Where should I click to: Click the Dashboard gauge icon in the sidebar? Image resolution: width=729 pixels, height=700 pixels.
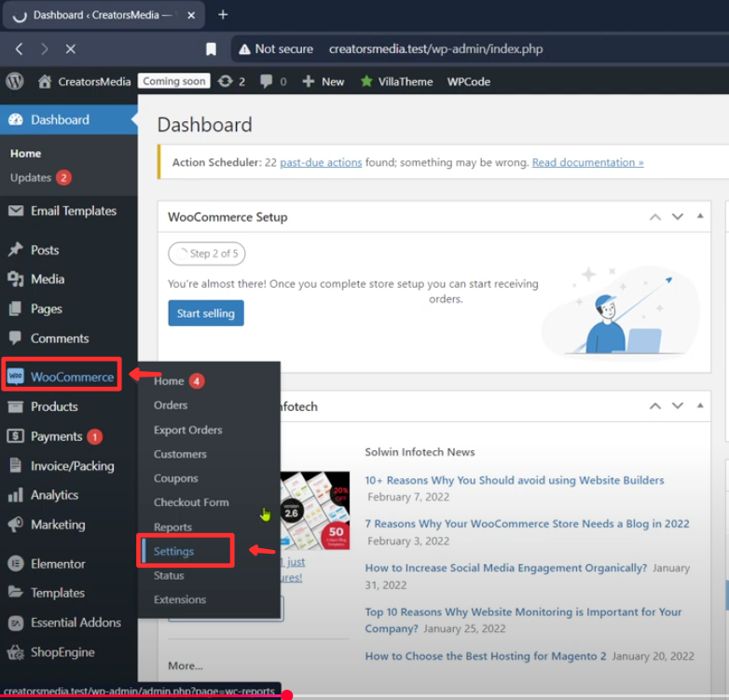point(15,119)
